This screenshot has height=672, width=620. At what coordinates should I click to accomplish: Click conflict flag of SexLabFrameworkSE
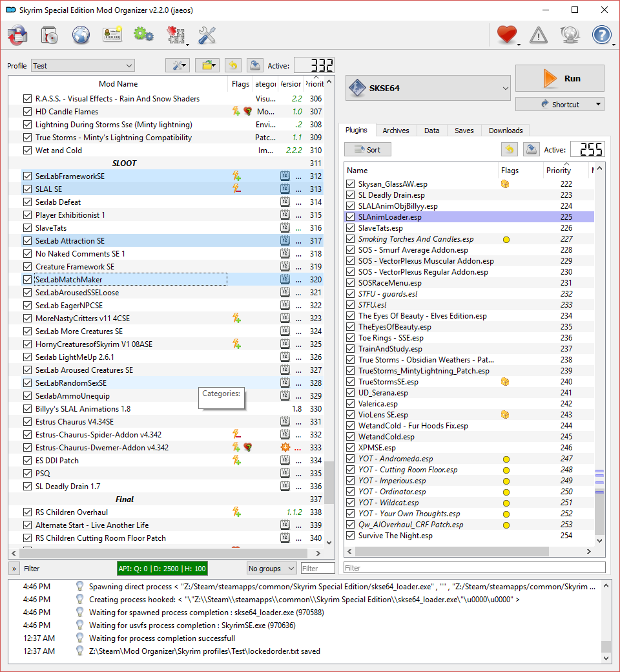point(236,176)
